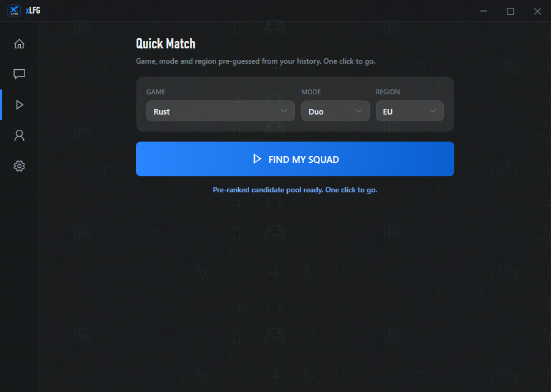This screenshot has height=392, width=551.
Task: Click the 'Pre-ranked candidate pool ready' text
Action: point(268,190)
